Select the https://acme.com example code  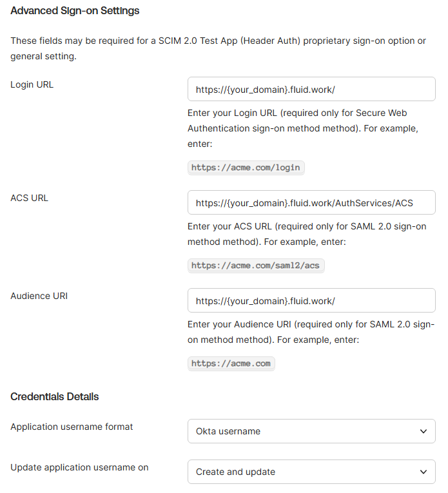(231, 363)
